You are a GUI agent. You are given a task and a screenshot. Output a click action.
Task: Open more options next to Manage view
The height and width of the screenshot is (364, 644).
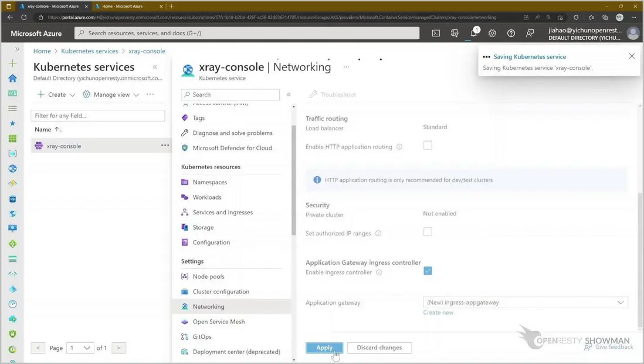click(x=150, y=94)
